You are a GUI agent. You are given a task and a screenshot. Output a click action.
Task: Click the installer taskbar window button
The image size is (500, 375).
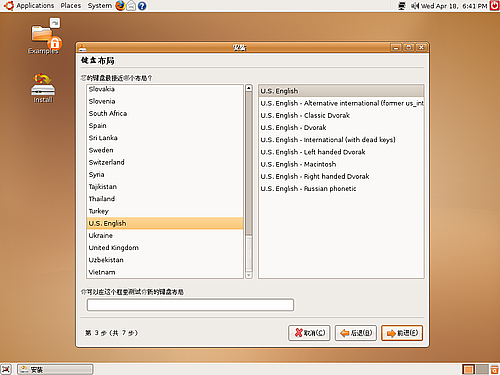click(55, 369)
